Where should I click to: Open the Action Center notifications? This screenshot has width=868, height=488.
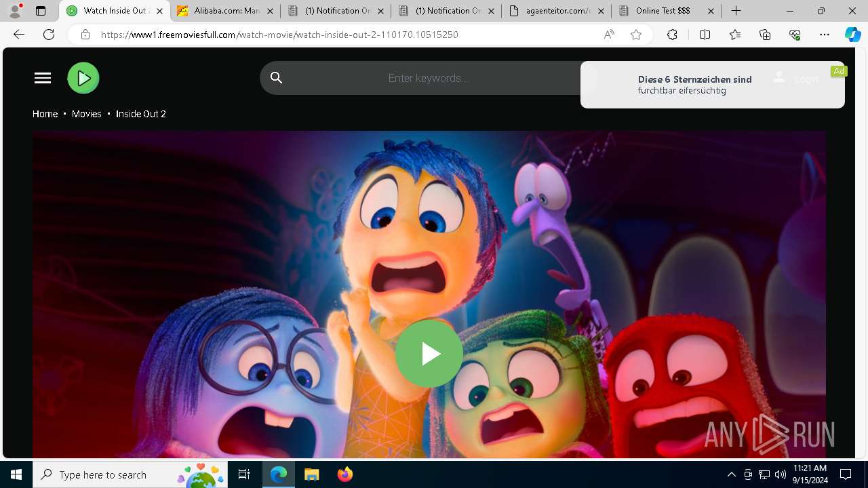point(846,474)
